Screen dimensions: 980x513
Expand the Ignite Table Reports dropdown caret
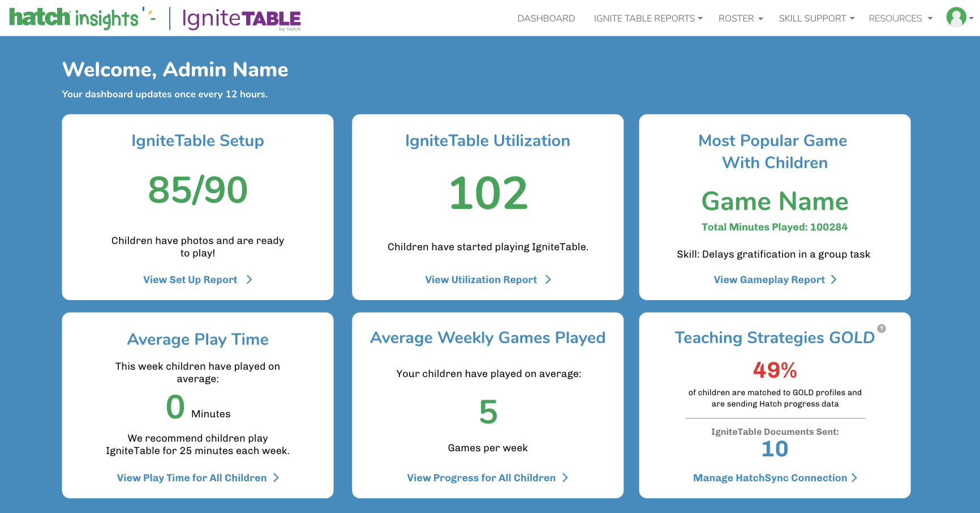pyautogui.click(x=700, y=18)
